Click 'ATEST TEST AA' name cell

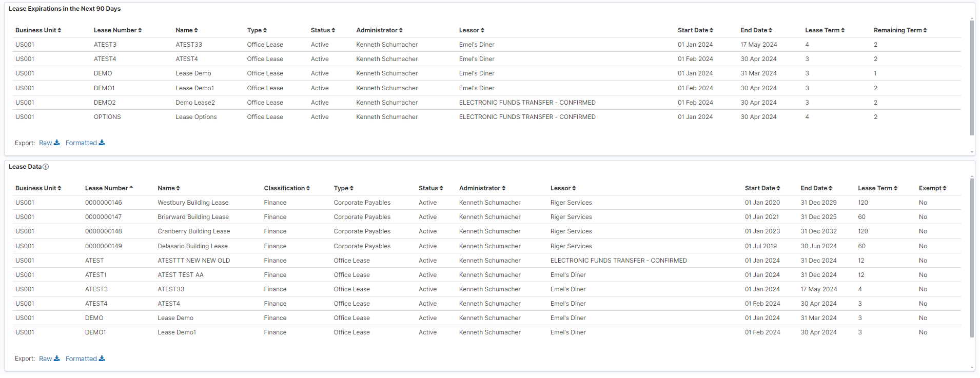(180, 275)
